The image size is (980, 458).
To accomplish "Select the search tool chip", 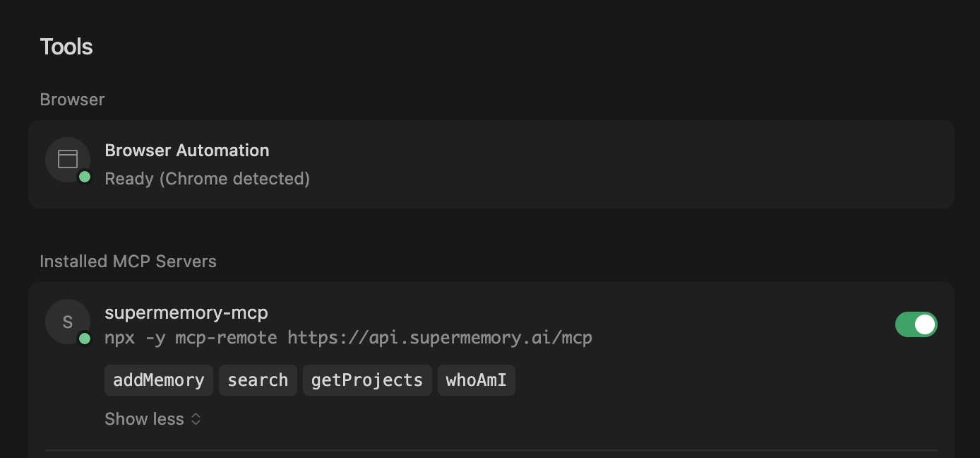I will [258, 380].
